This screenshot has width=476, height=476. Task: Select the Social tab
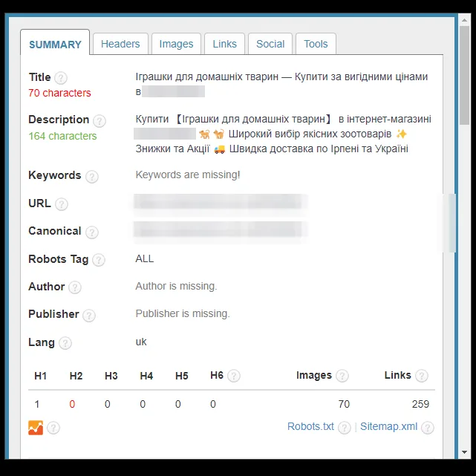(270, 44)
